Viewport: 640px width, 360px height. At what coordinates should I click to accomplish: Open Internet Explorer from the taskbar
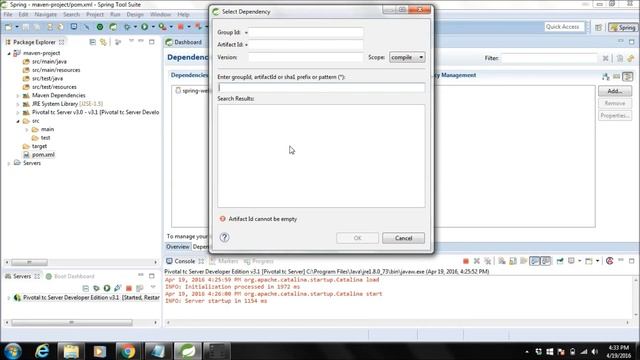[x=42, y=351]
